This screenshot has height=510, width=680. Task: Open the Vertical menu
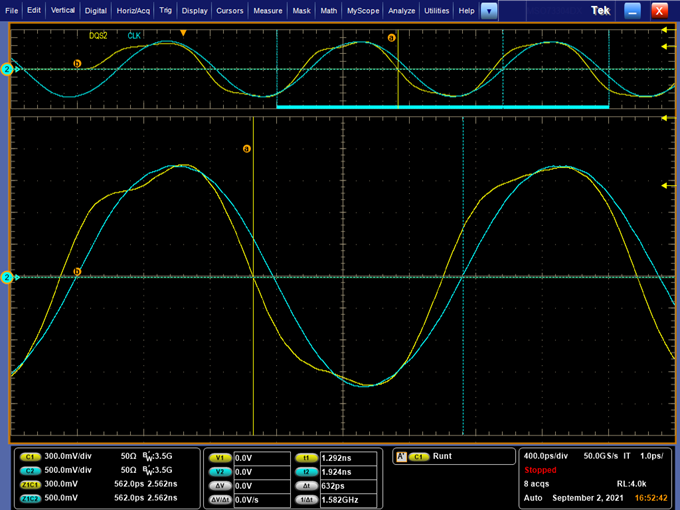(62, 10)
